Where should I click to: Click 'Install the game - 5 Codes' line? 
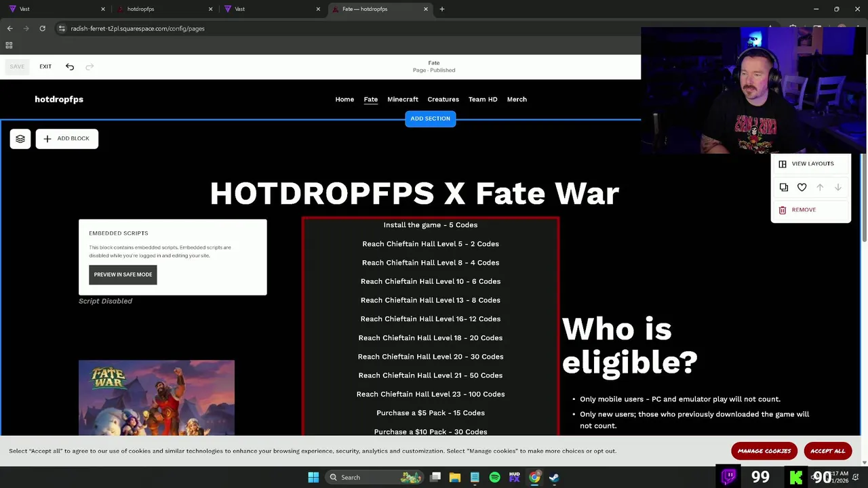click(x=431, y=225)
